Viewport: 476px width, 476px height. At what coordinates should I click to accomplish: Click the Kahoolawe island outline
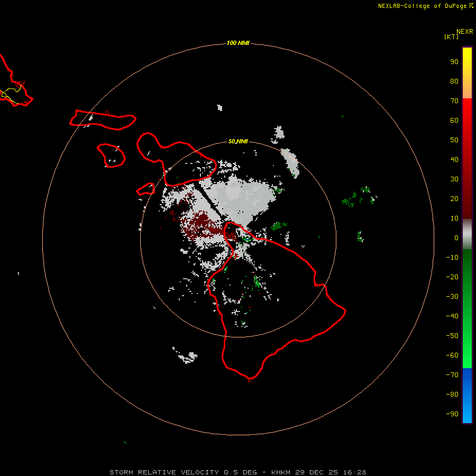145,189
